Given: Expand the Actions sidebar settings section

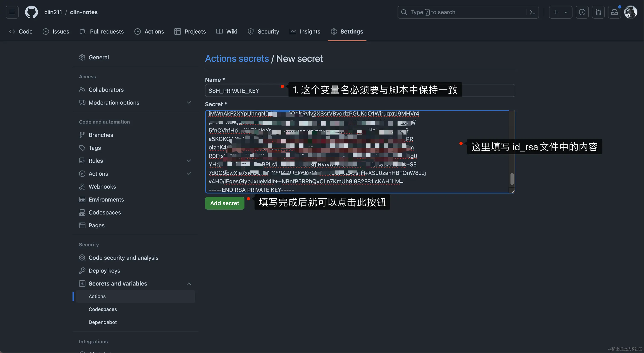Looking at the screenshot, I should (x=189, y=174).
